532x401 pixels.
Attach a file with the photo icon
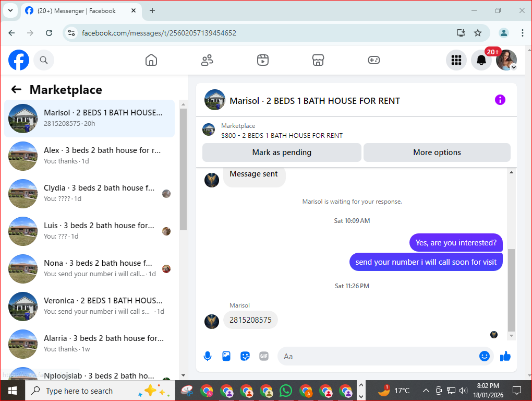point(226,356)
